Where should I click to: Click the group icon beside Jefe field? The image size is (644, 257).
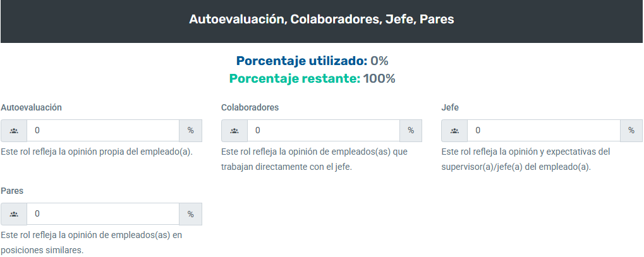click(x=454, y=131)
